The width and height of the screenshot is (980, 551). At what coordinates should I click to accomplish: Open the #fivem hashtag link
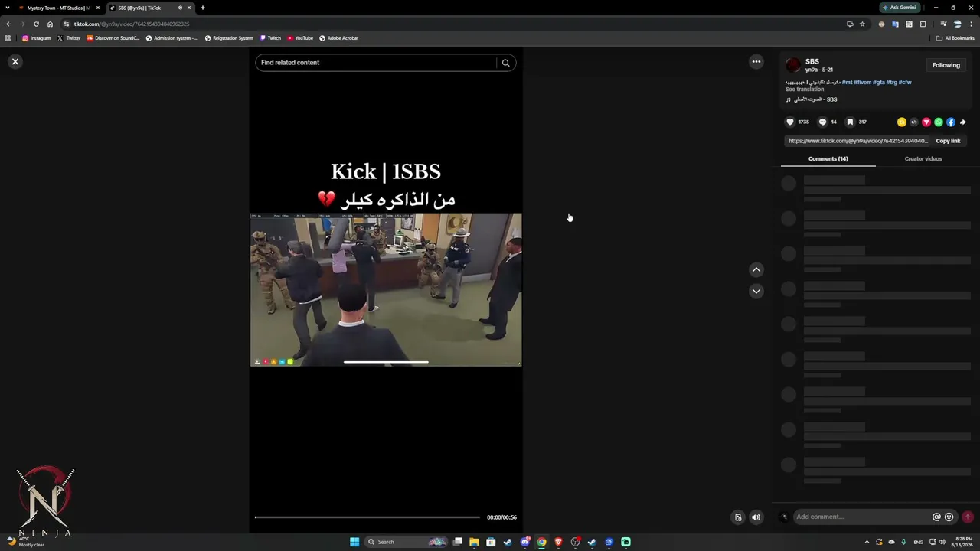863,82
